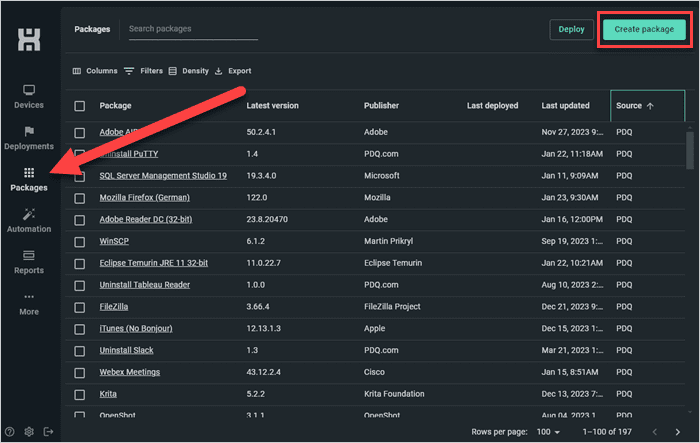Sort by Last deployed column
700x443 pixels.
point(492,106)
